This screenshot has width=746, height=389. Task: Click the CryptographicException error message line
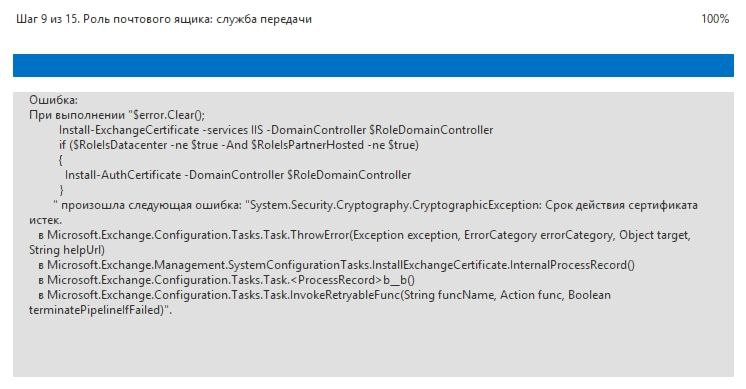[375, 205]
